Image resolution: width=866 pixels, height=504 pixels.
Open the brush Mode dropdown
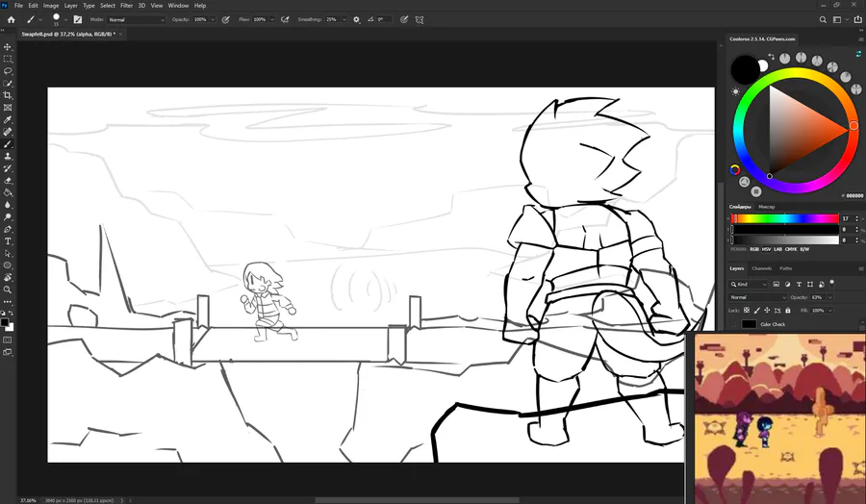tap(136, 19)
